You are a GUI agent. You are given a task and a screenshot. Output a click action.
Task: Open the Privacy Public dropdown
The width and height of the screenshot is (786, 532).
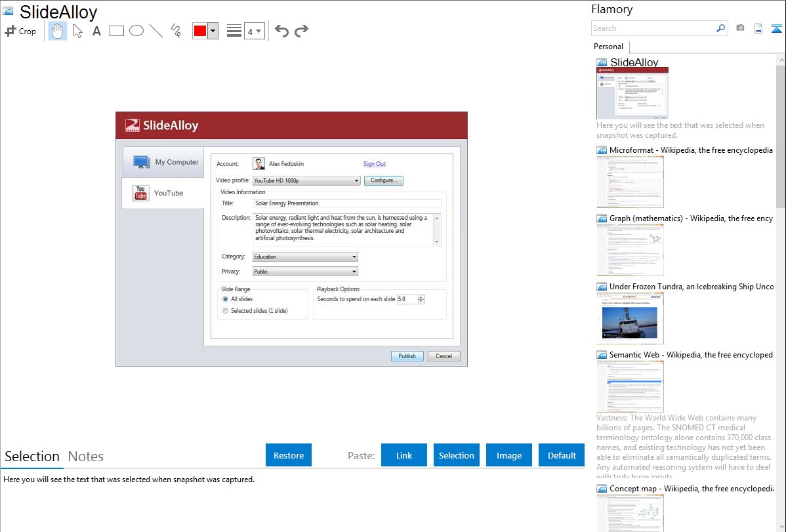(x=305, y=272)
